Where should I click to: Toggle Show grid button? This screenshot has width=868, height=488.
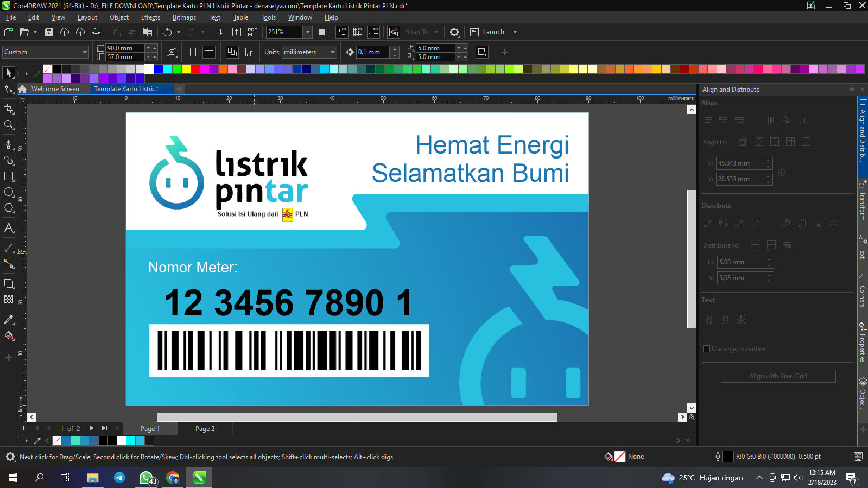click(358, 32)
